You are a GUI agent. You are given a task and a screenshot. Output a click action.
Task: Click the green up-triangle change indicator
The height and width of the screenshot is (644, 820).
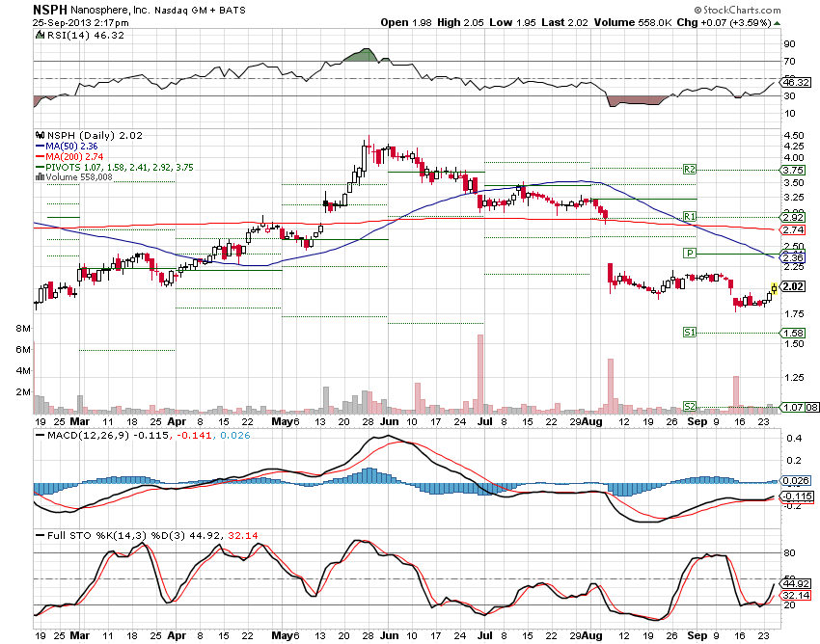click(x=778, y=23)
